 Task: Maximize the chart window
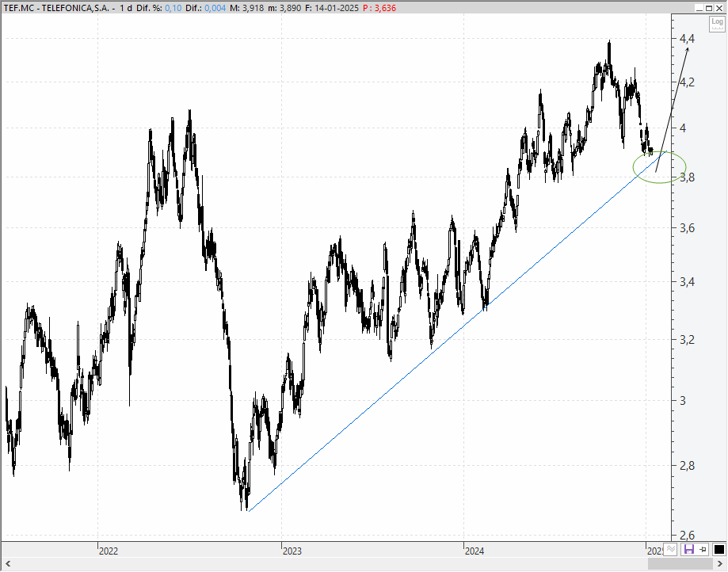coord(709,8)
